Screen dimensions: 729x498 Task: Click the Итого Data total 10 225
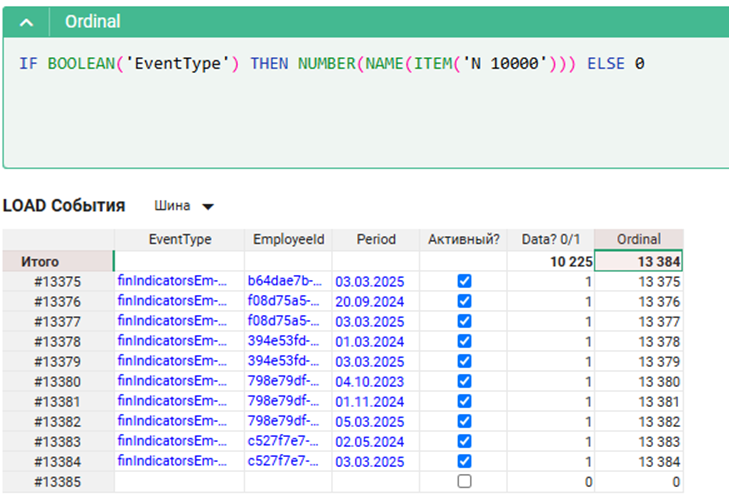(x=550, y=261)
